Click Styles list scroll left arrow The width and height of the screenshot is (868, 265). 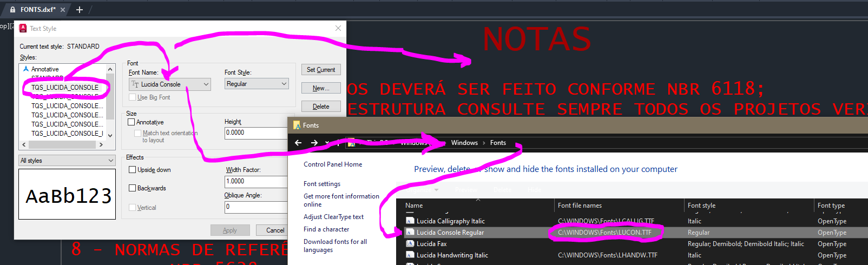point(24,144)
